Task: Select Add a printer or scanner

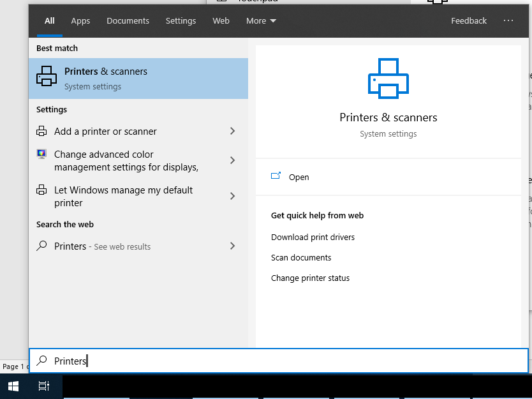Action: click(x=138, y=131)
